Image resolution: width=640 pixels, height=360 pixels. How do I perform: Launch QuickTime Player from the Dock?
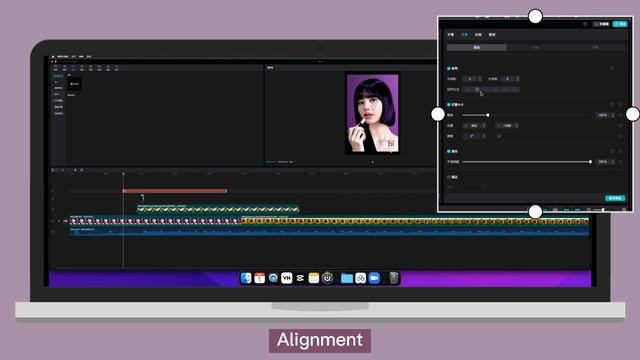tap(273, 278)
